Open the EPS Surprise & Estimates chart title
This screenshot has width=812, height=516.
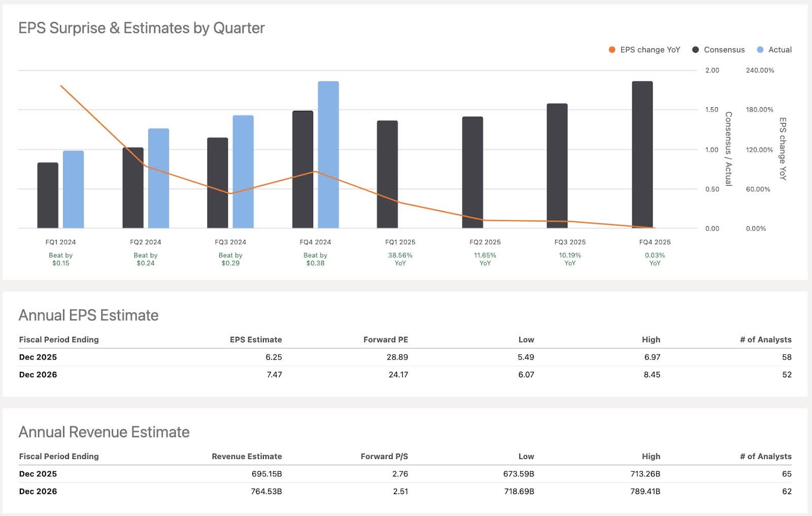[x=142, y=28]
